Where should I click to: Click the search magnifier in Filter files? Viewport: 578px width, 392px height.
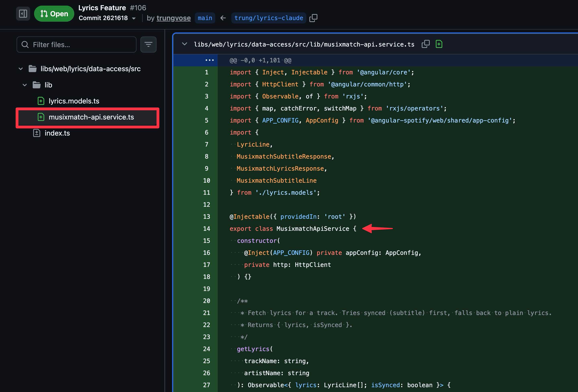point(25,45)
